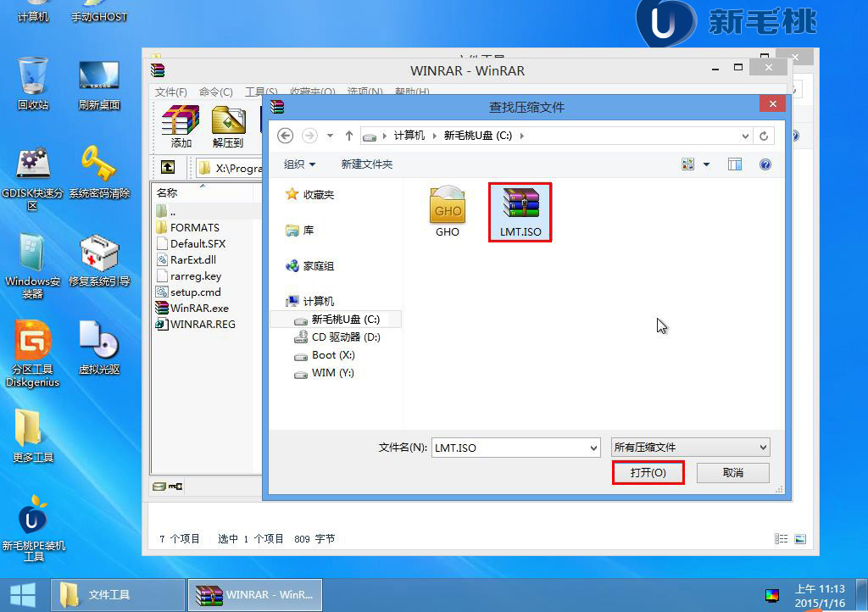Viewport: 868px width, 612px height.
Task: Switch to the WINRAR taskbar button
Action: pos(254,595)
